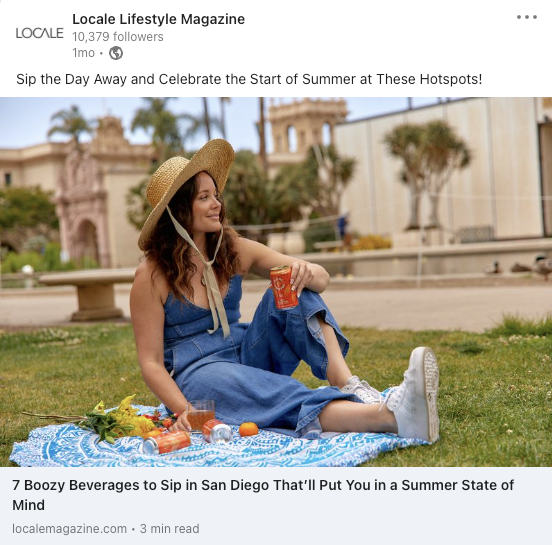The height and width of the screenshot is (545, 552).
Task: Click the glass of drink on the blanket
Action: tap(201, 415)
